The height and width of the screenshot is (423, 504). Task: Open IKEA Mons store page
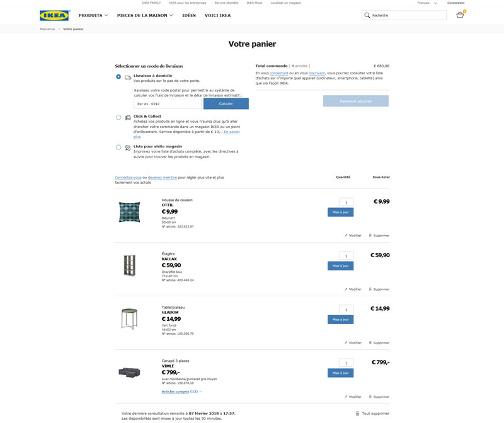click(x=255, y=3)
